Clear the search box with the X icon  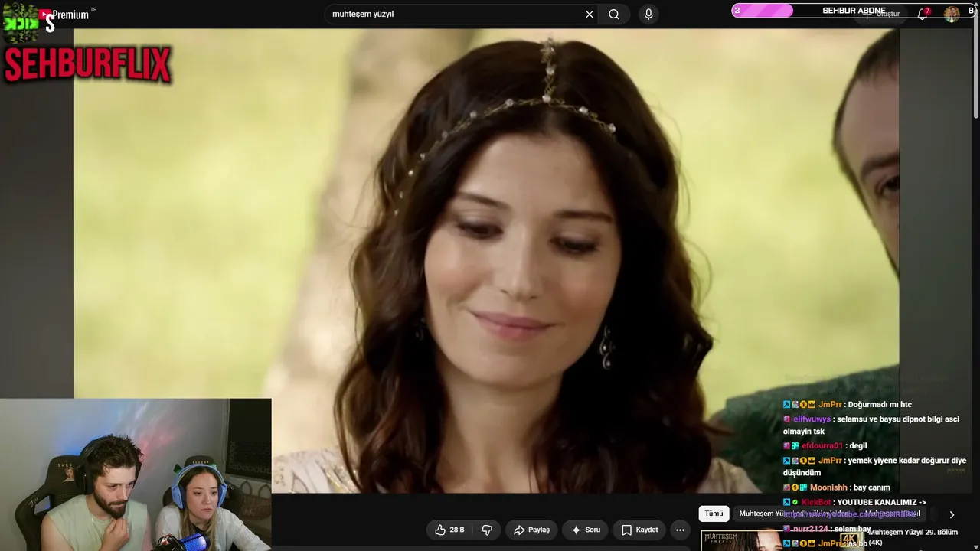tap(590, 14)
